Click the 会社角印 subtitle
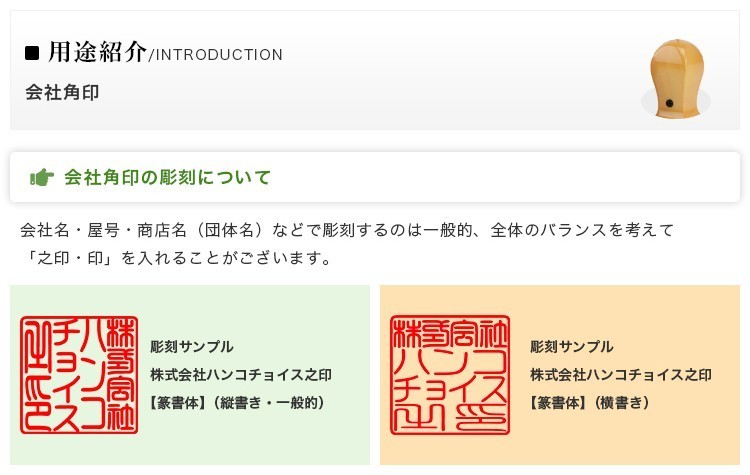Screen dimensions: 750x475 click(x=62, y=93)
